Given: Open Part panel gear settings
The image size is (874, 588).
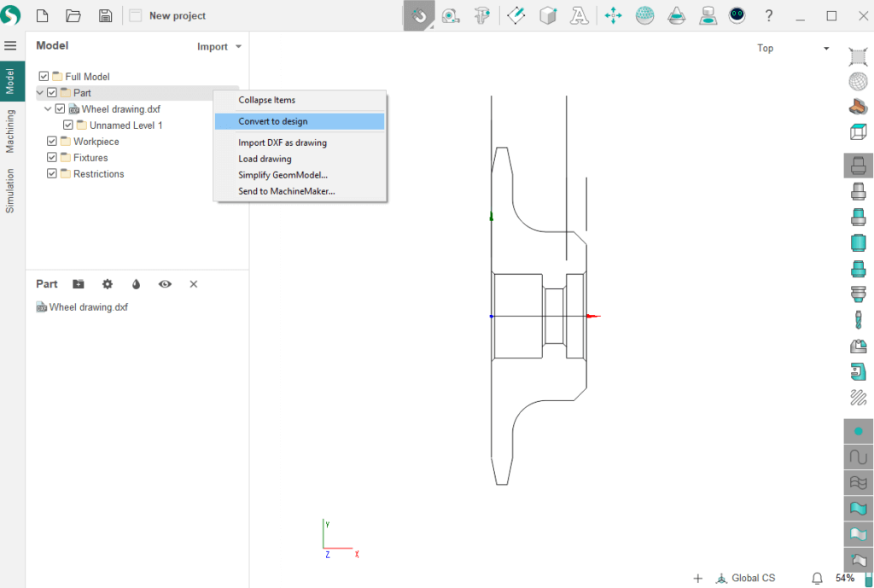Looking at the screenshot, I should [108, 284].
